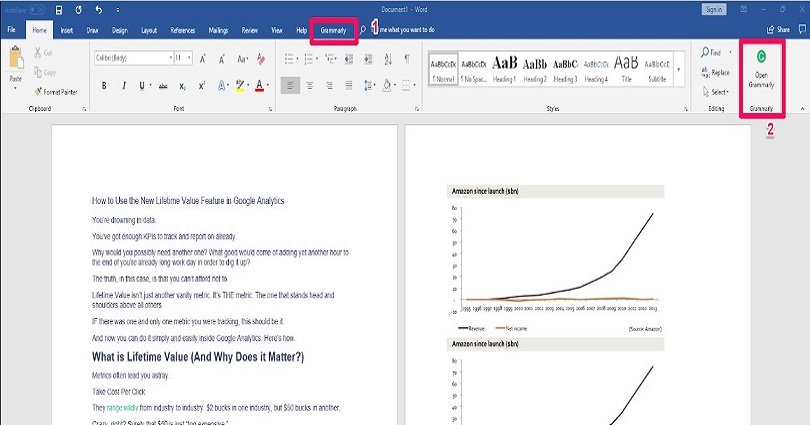Align text right
This screenshot has width=810, height=425.
(x=329, y=86)
